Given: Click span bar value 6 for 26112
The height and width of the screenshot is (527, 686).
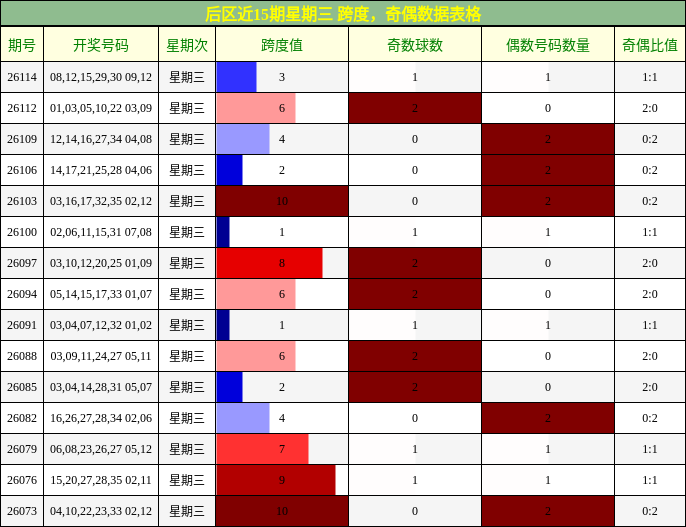Looking at the screenshot, I should click(x=282, y=108).
